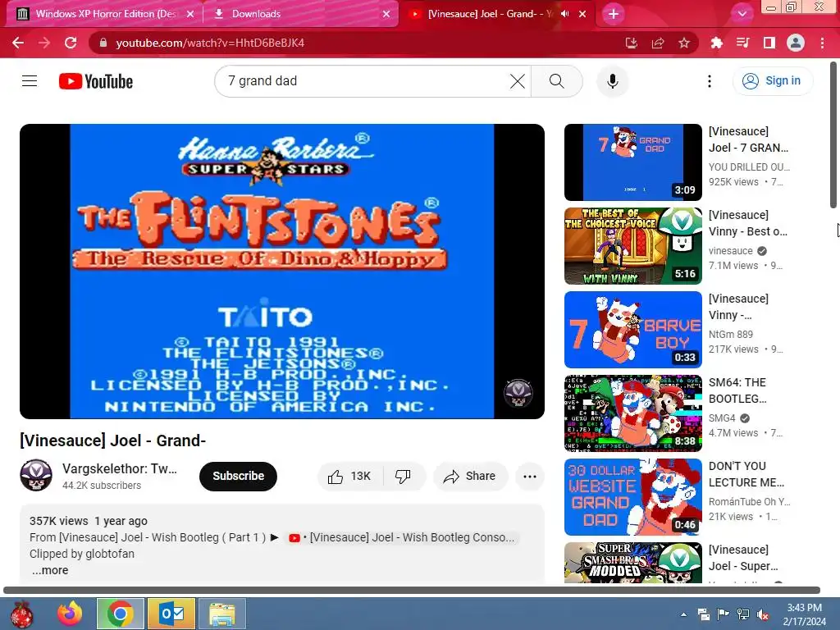The height and width of the screenshot is (630, 840).
Task: Show hidden system tray icons
Action: tap(683, 614)
